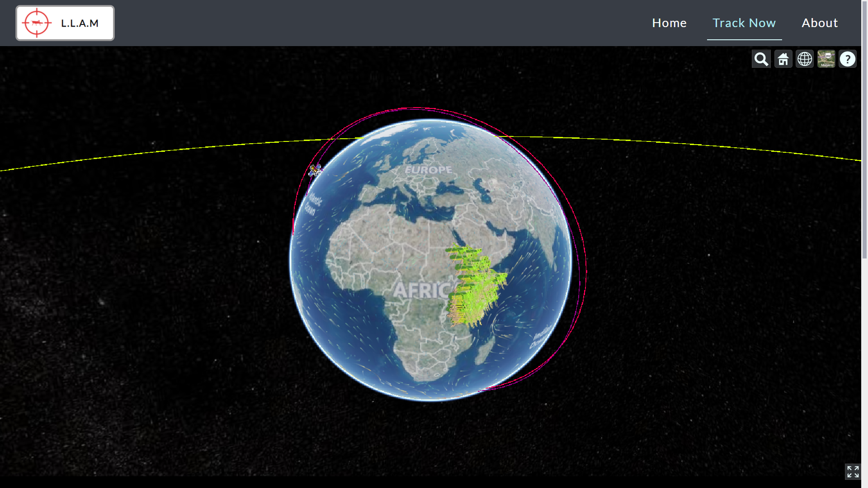Reset camera with home view icon
This screenshot has width=868, height=488.
click(783, 59)
